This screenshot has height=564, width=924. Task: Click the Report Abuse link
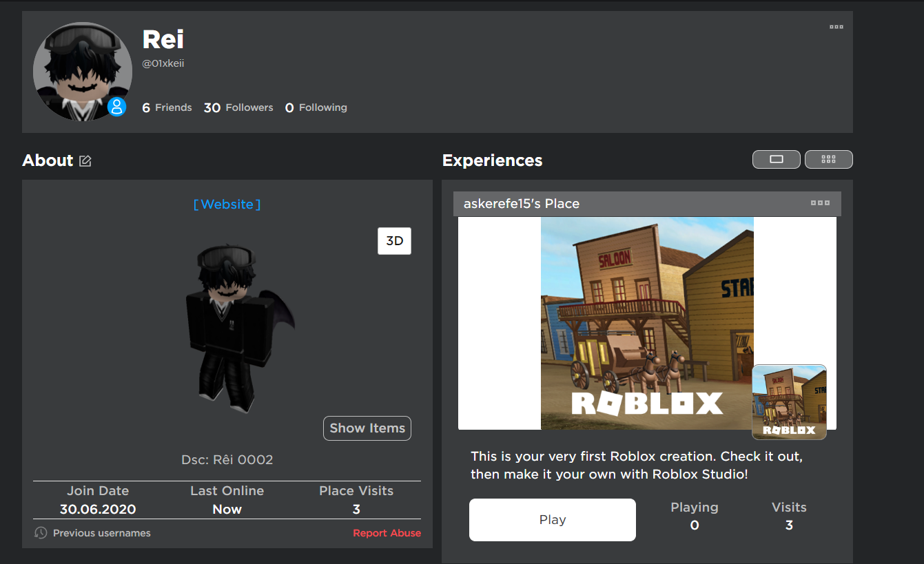tap(387, 533)
